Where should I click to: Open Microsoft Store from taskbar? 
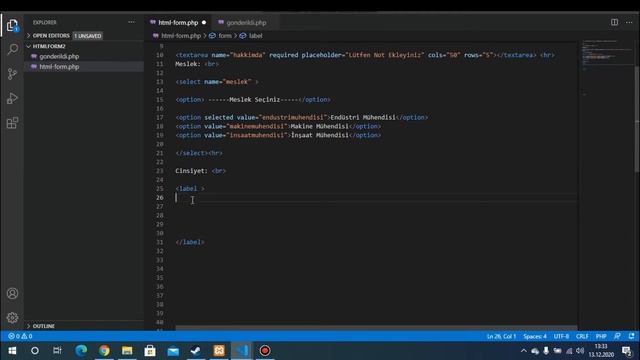tap(150, 351)
